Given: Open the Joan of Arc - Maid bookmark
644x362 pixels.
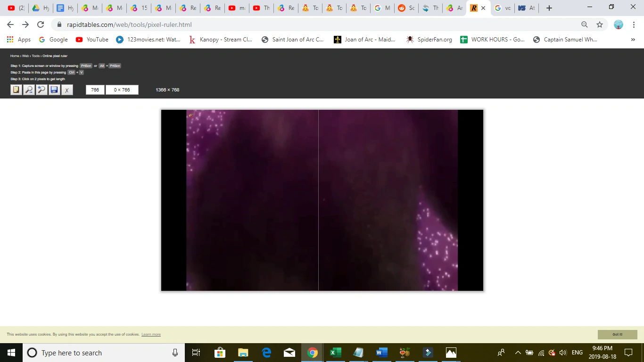Looking at the screenshot, I should tap(365, 40).
